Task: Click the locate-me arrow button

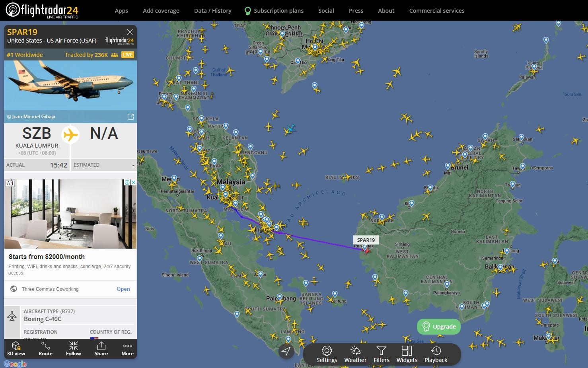Action: pyautogui.click(x=286, y=351)
